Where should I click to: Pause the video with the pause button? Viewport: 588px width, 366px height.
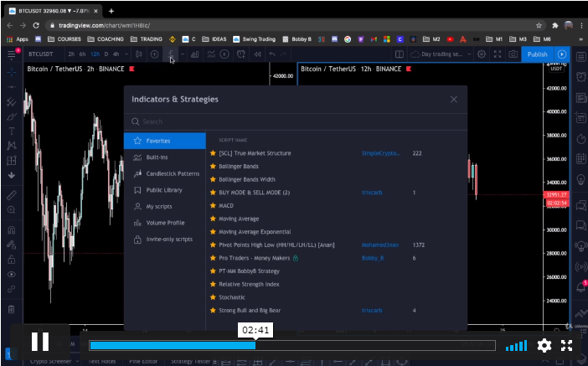pyautogui.click(x=39, y=342)
